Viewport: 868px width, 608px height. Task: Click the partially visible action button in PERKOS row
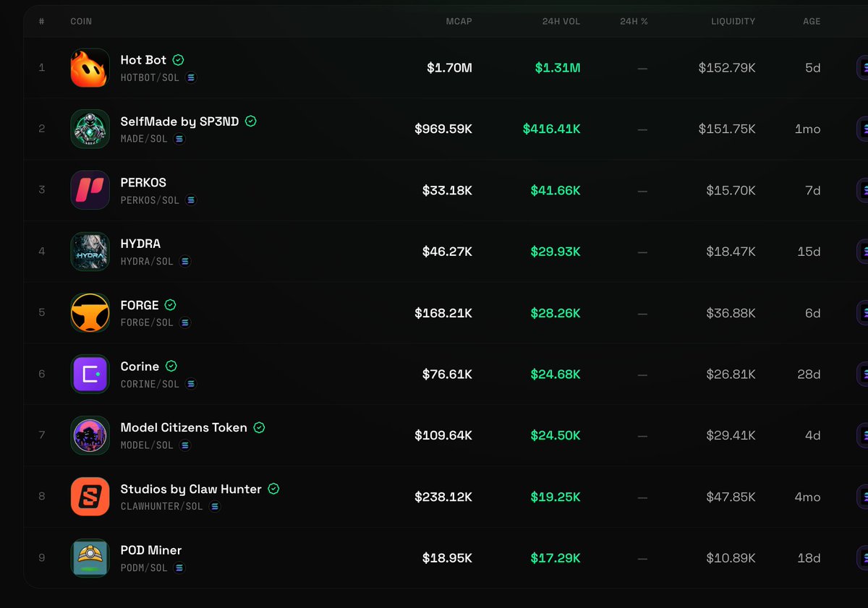862,190
